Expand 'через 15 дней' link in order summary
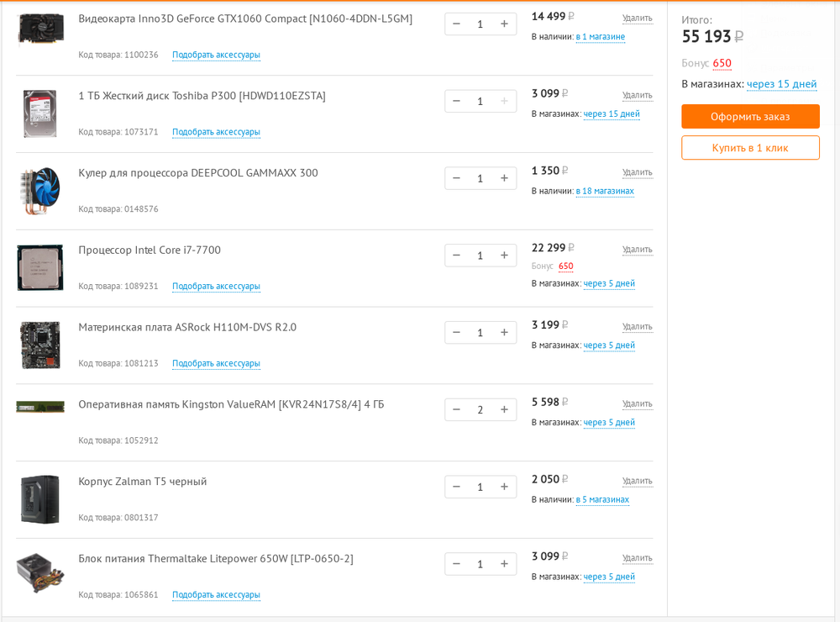Viewport: 840px width, 622px height. point(781,84)
